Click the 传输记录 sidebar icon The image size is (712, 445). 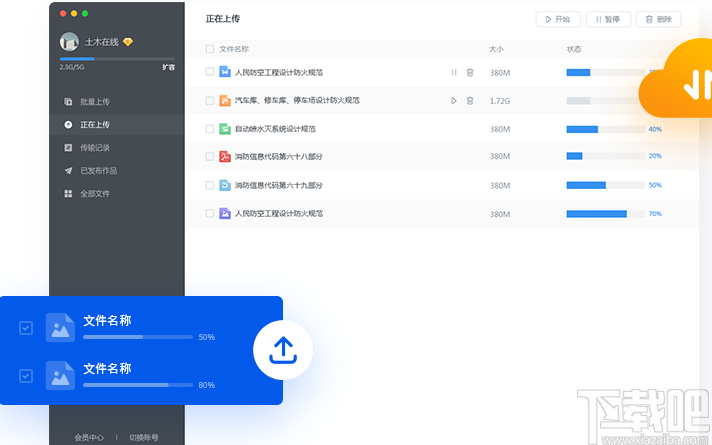point(68,148)
